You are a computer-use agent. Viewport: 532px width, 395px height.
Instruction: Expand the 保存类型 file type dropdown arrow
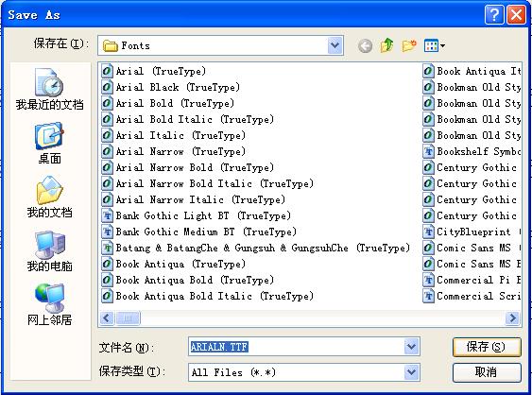coord(411,372)
